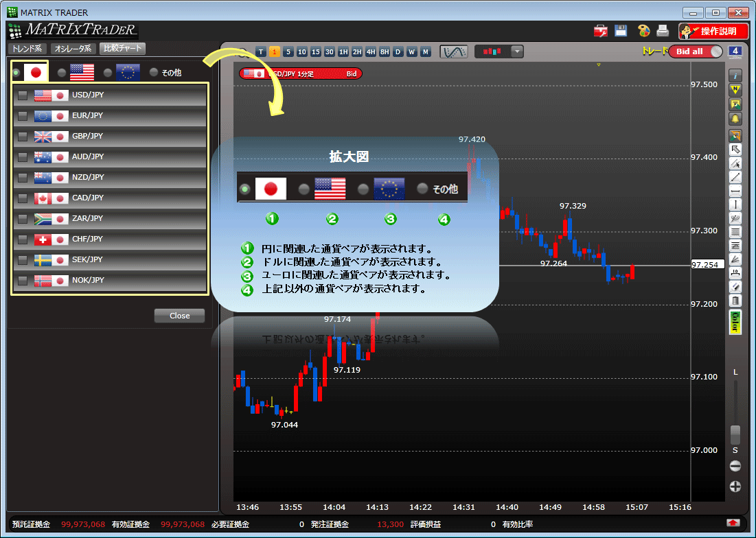
Task: Open the wave-shaped indicator settings icon
Action: 454,51
